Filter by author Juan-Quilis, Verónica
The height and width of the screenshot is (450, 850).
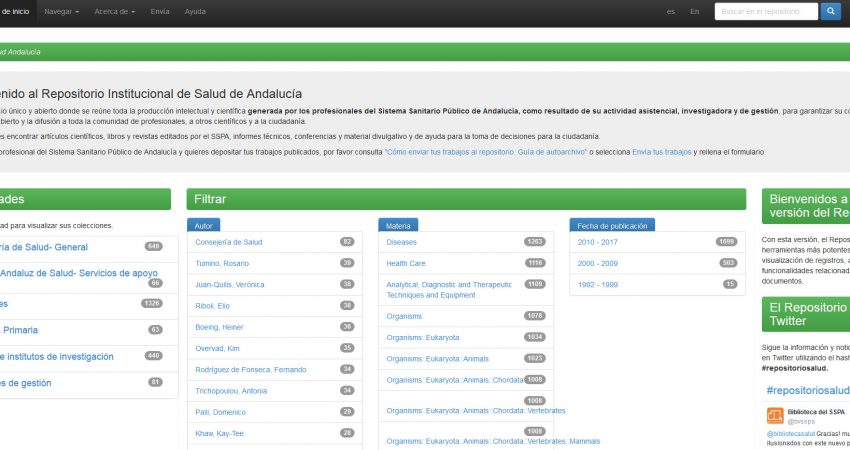click(x=230, y=285)
